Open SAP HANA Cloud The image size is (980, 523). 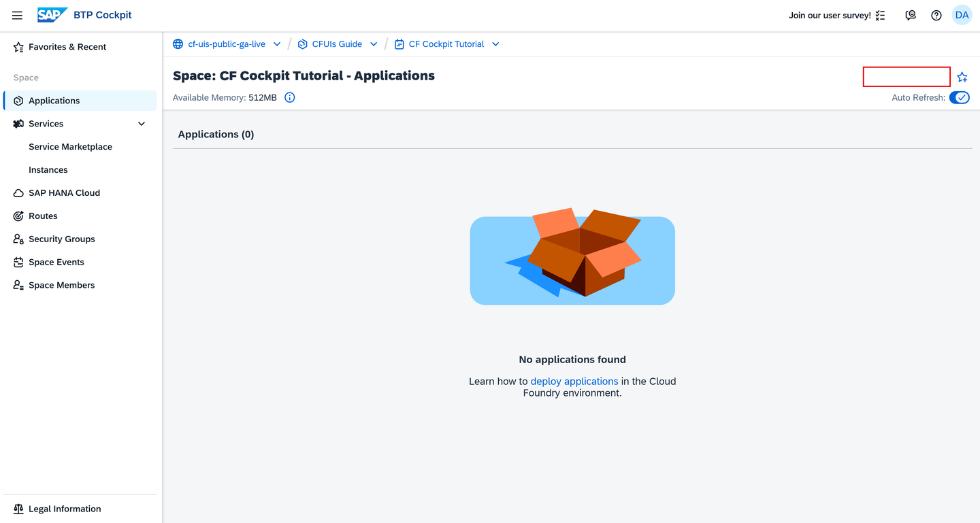[80, 193]
